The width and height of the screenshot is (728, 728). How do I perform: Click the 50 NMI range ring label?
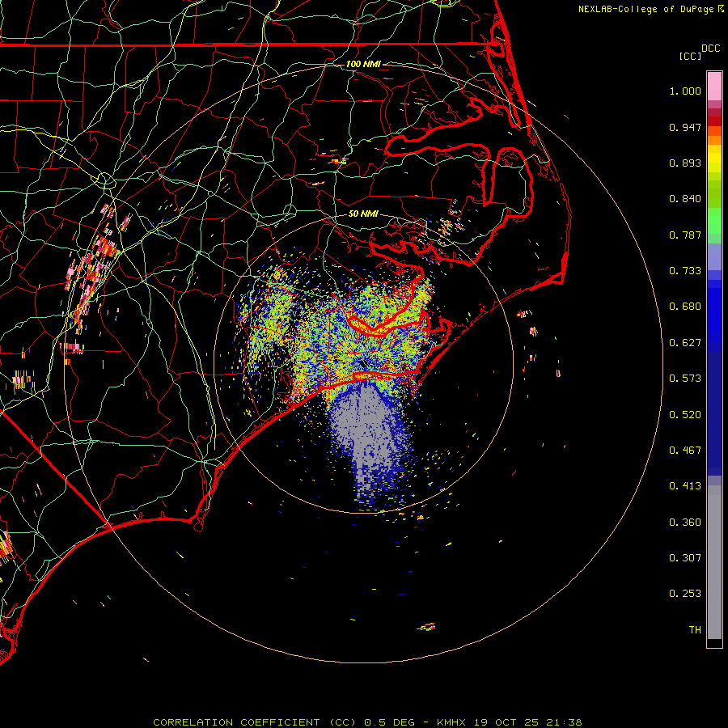point(363,214)
